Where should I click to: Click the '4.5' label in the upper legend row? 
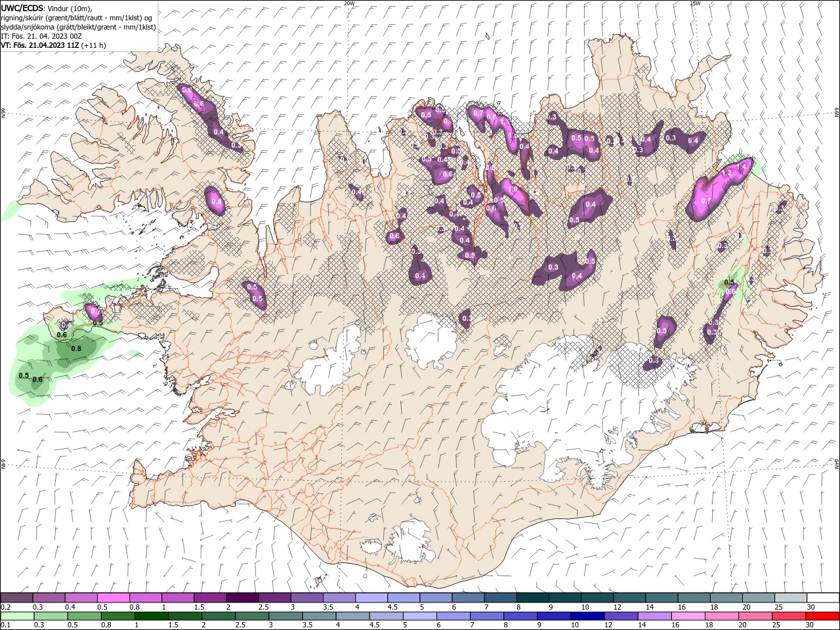[392, 607]
